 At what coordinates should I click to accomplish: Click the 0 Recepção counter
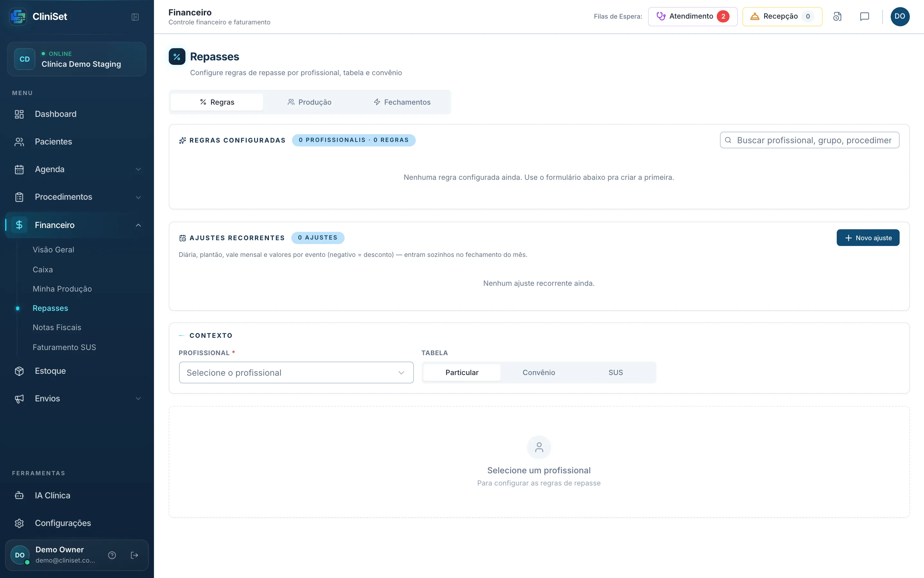(808, 16)
